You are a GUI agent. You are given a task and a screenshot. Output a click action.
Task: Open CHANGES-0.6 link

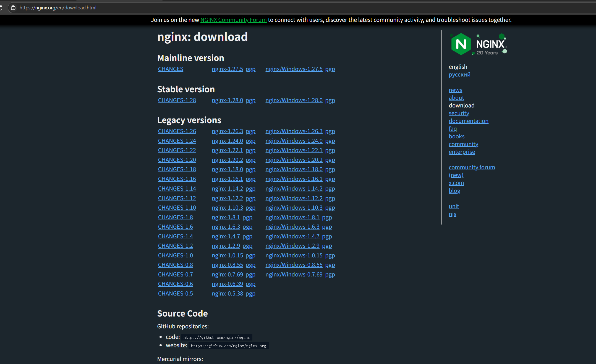(175, 284)
